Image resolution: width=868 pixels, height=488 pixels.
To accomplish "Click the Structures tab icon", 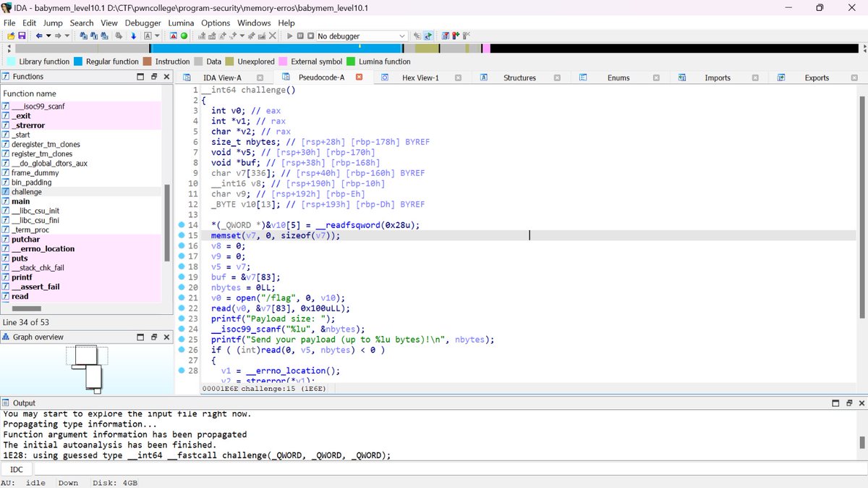I will [x=484, y=77].
